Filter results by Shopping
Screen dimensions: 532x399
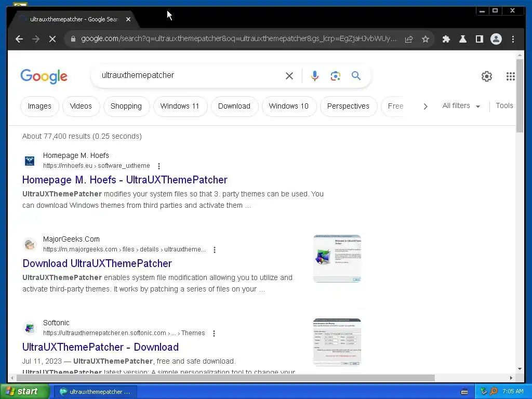(x=126, y=106)
